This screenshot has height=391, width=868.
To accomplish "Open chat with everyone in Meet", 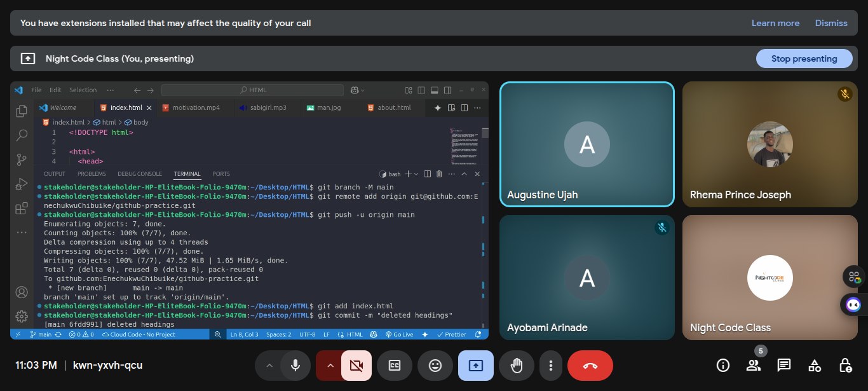I will (x=784, y=365).
